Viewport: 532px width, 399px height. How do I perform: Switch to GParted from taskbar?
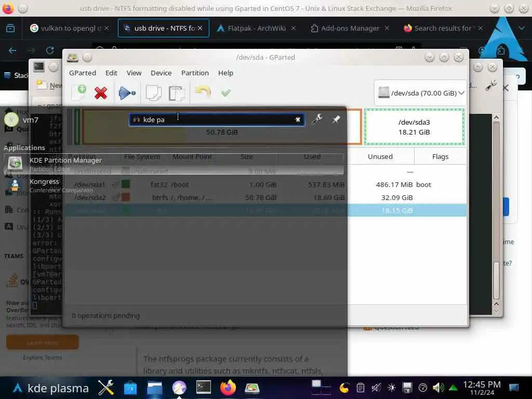252,388
